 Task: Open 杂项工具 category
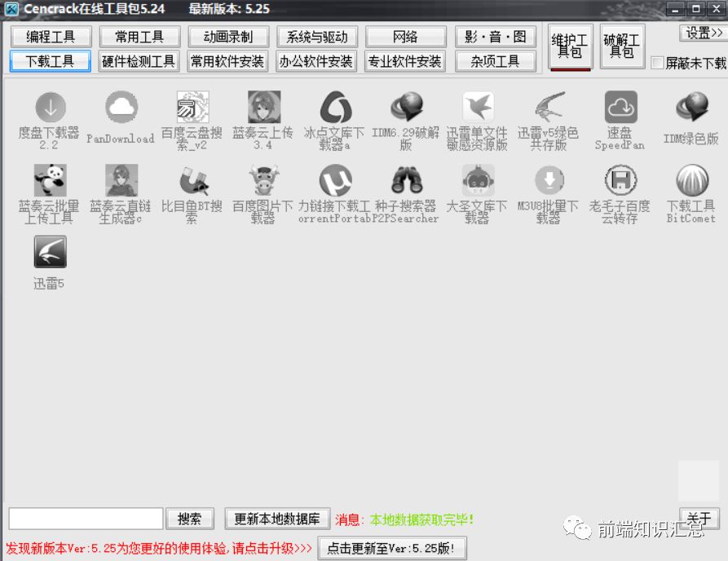coord(496,61)
